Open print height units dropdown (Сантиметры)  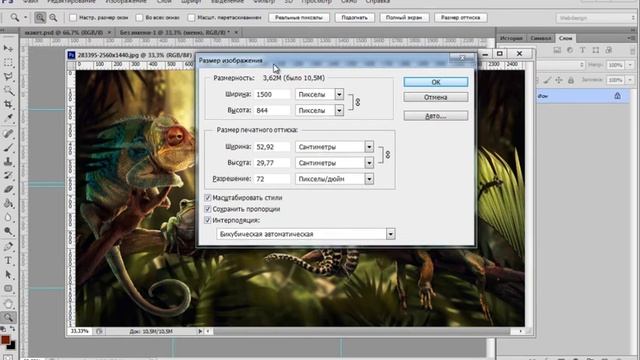point(369,163)
